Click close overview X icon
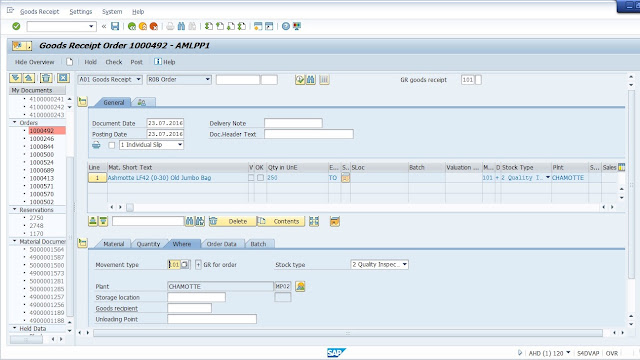Screen dimensions: 640x360 point(63,78)
